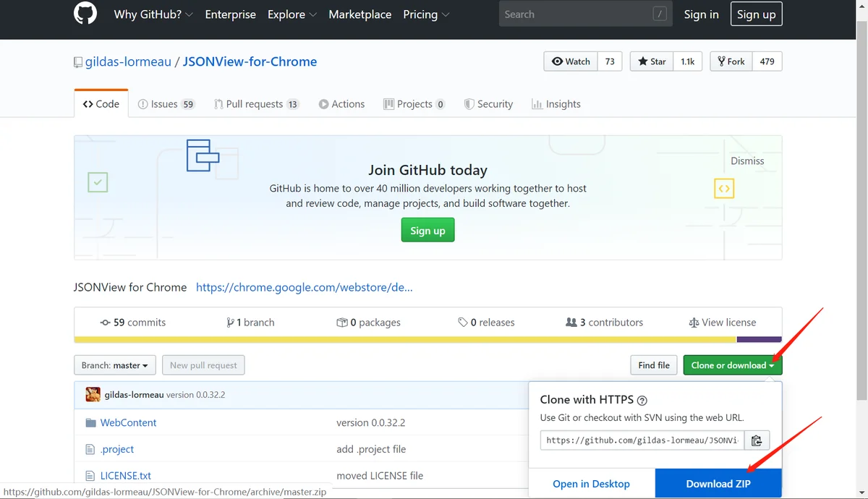
Task: Click the .project file icon
Action: click(x=90, y=449)
